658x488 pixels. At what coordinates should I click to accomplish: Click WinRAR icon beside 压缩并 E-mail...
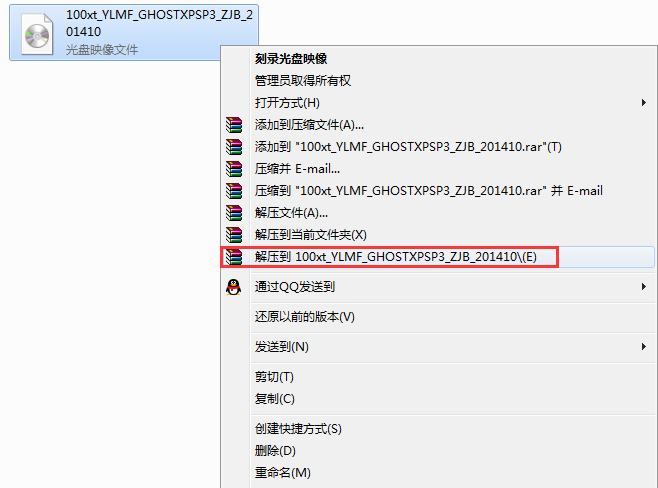click(x=234, y=169)
